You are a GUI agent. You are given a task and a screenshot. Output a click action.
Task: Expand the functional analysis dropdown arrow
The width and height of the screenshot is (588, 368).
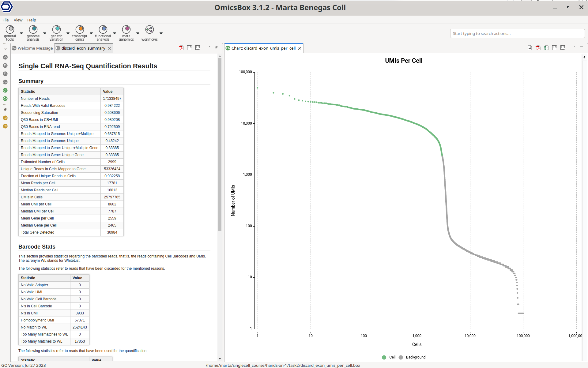point(115,33)
